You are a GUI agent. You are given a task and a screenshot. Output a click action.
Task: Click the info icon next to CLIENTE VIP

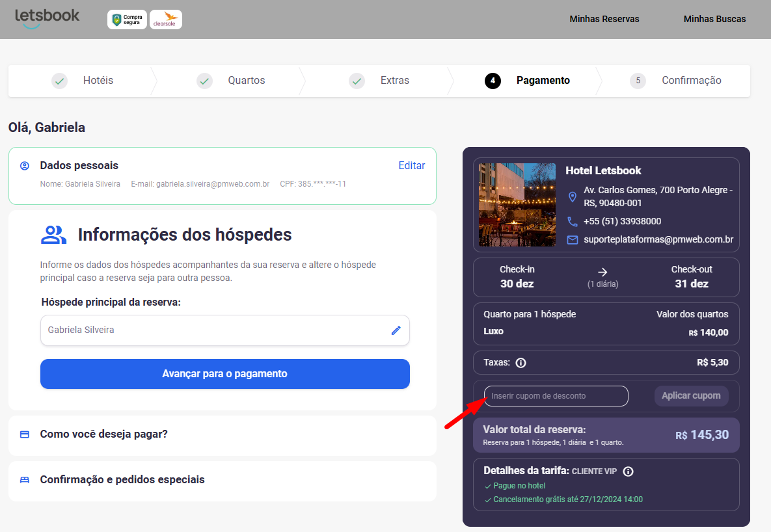click(x=628, y=472)
